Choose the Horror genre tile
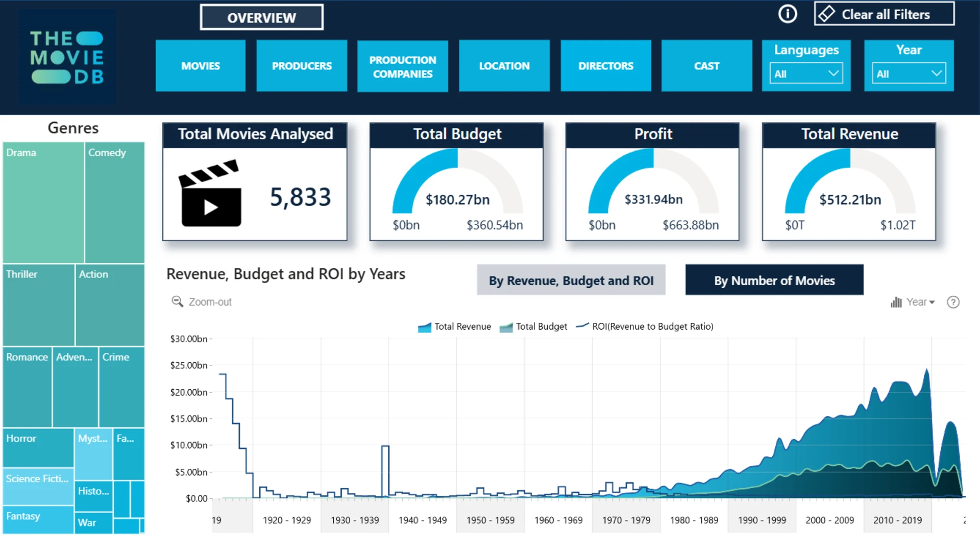This screenshot has width=980, height=551. tap(38, 447)
